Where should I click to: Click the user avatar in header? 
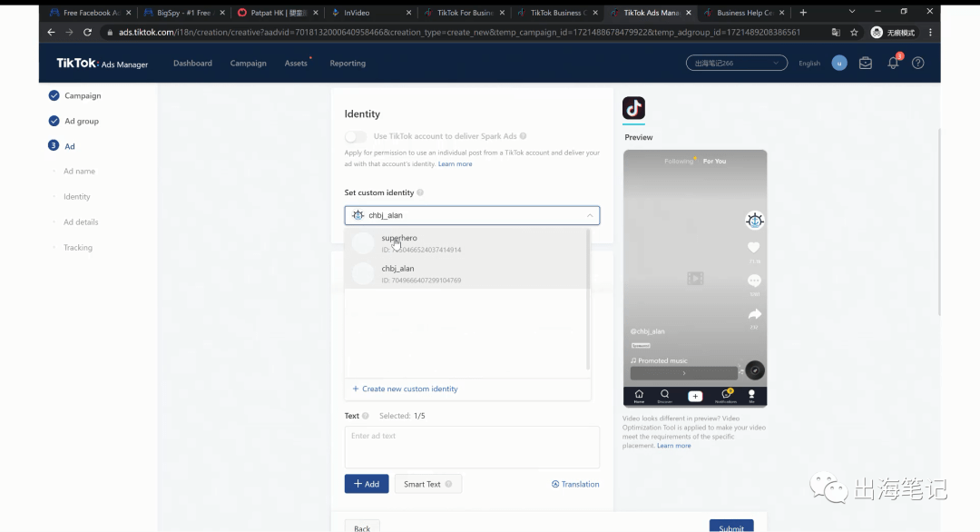(x=839, y=64)
